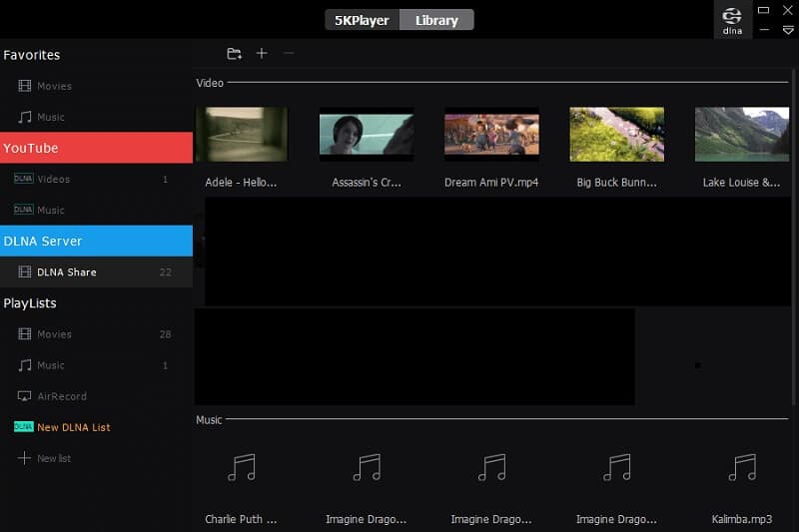799x532 pixels.
Task: Click the film icon beside Favorites Movies
Action: 24,86
